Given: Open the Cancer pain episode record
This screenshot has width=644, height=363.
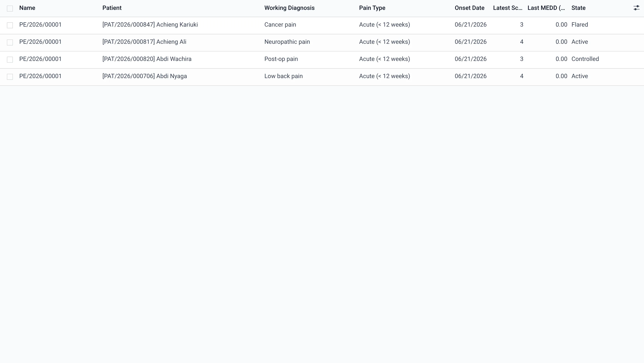Looking at the screenshot, I should click(280, 25).
